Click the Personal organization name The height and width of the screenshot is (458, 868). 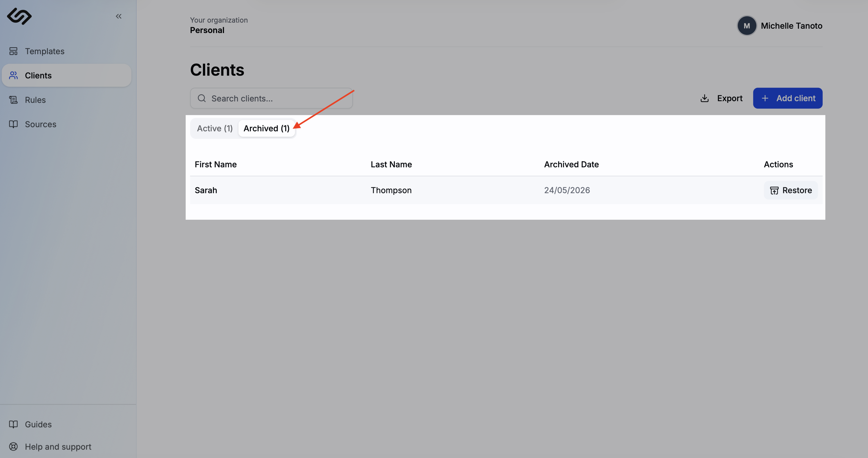tap(207, 30)
